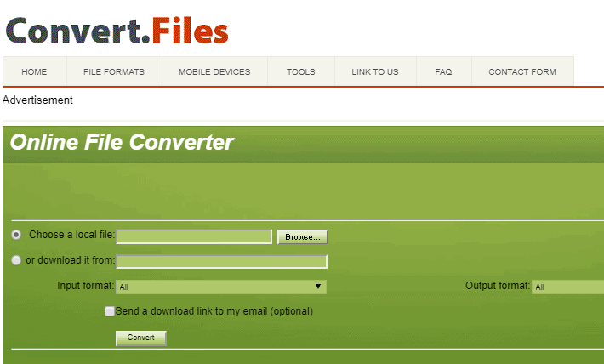
Task: Expand the Input format dropdown
Action: 221,287
